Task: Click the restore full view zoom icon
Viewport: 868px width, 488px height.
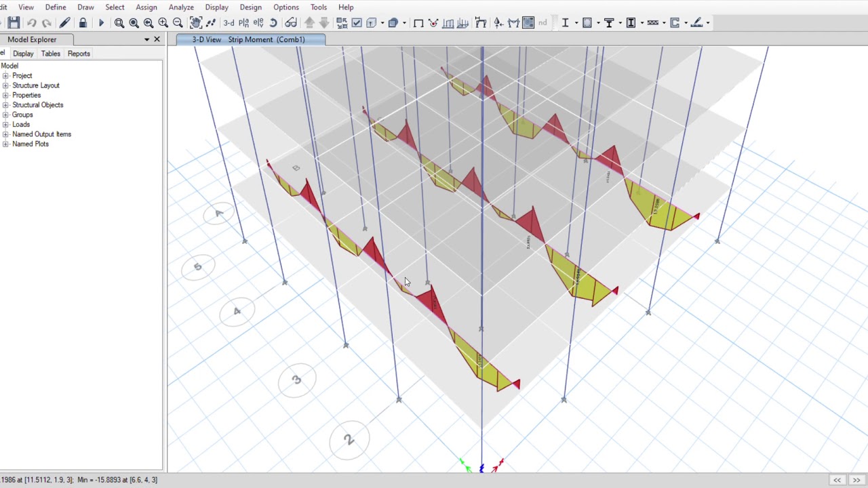Action: pos(134,22)
